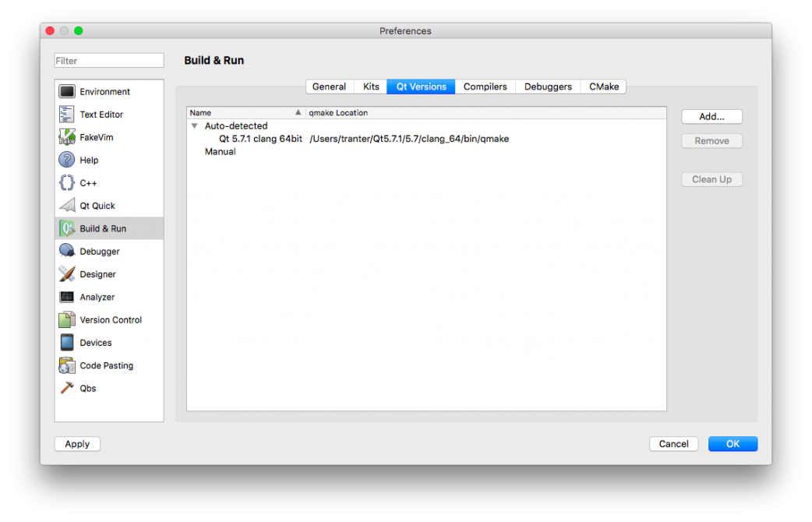The width and height of the screenshot is (812, 522).
Task: Select Qt 5.7.1 clang 64bit entry
Action: coord(260,139)
